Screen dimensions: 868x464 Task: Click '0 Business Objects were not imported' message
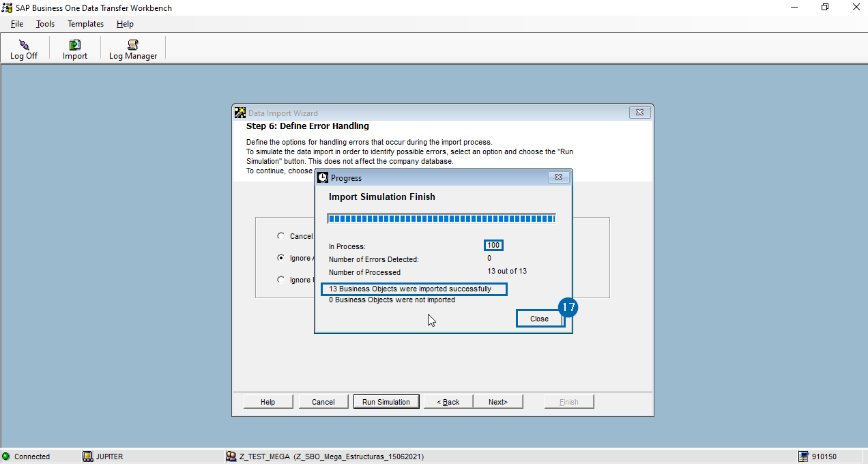[x=392, y=300]
